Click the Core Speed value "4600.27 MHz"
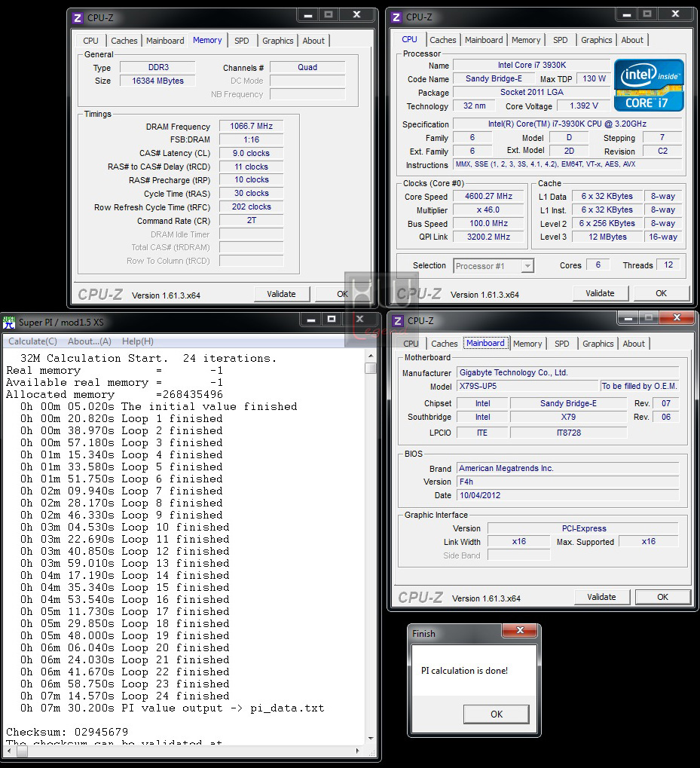700x768 pixels. click(x=488, y=197)
